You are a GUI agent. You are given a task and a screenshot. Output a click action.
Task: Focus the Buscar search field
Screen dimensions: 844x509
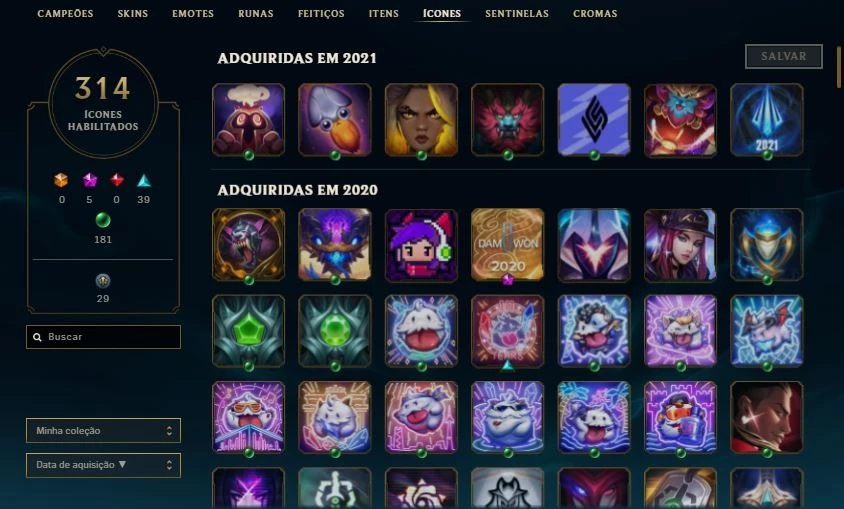tap(103, 337)
